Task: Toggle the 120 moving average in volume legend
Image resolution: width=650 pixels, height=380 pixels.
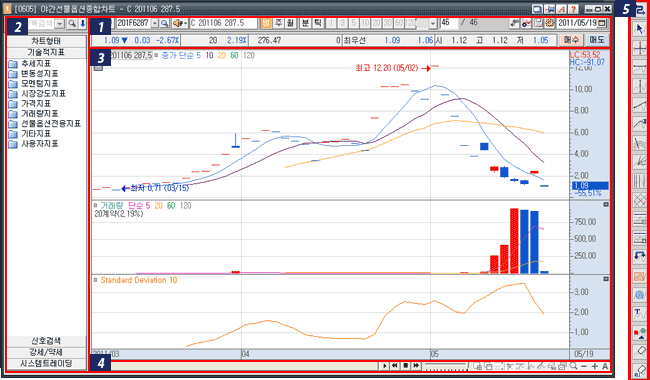Action: tap(185, 206)
